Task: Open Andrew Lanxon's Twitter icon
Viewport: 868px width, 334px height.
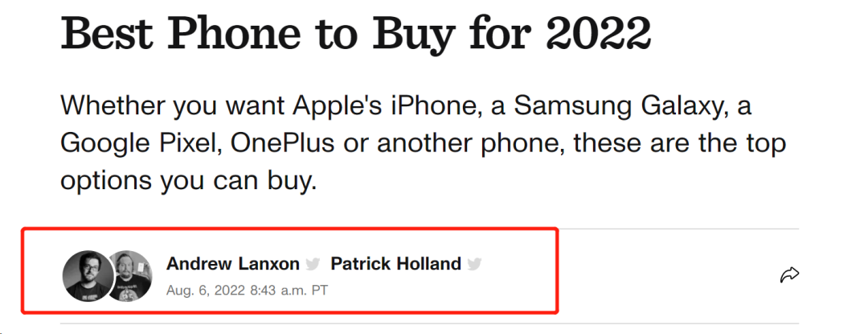Action: [x=313, y=264]
